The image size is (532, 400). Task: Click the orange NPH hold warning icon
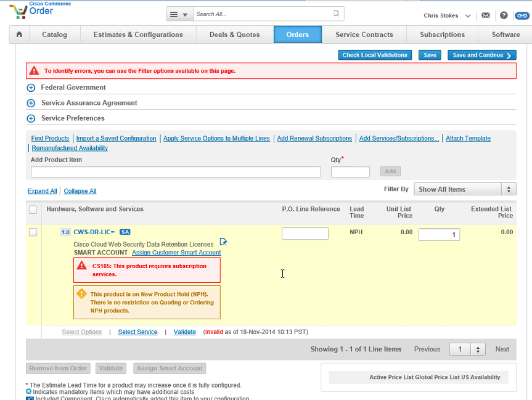click(81, 294)
